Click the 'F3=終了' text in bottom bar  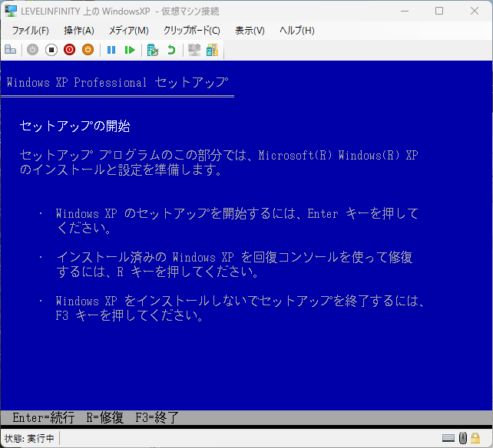point(157,418)
